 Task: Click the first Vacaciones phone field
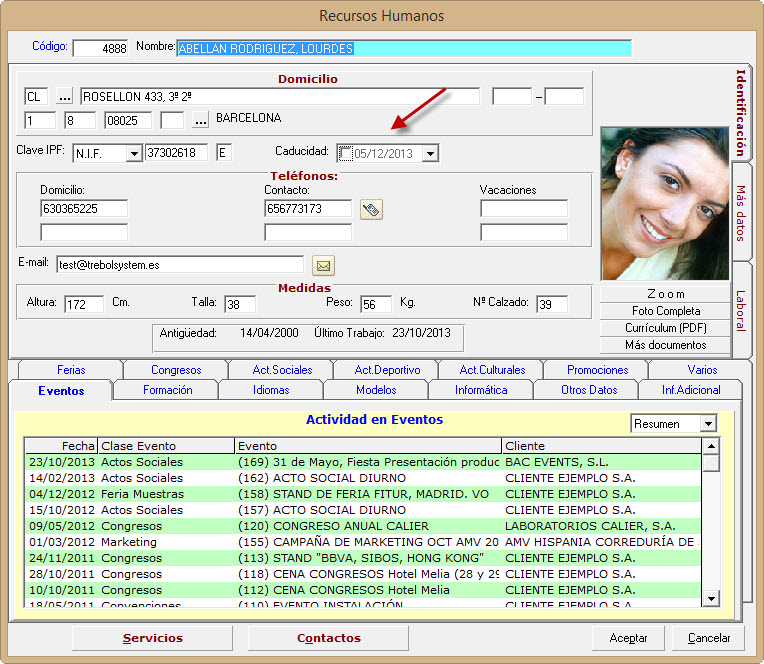tap(524, 209)
